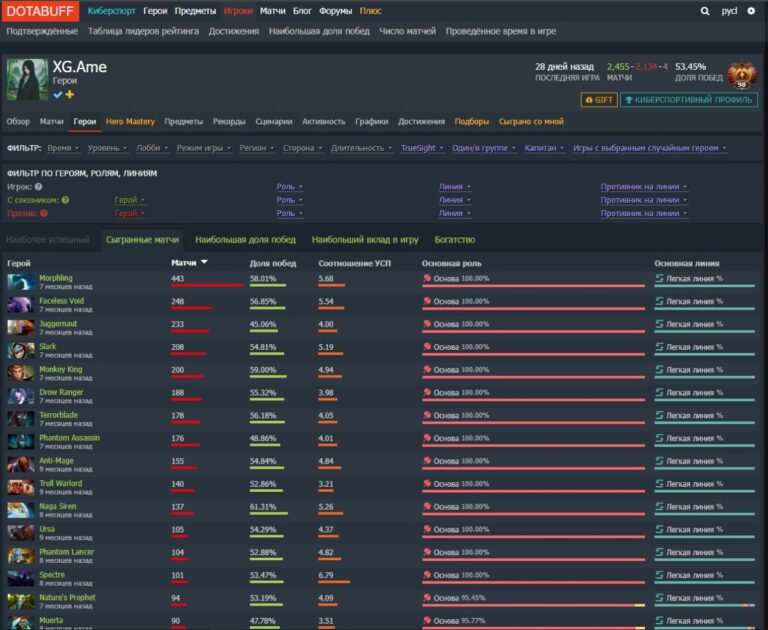Click the Faceless Void hero portrait
The width and height of the screenshot is (768, 630).
click(21, 305)
